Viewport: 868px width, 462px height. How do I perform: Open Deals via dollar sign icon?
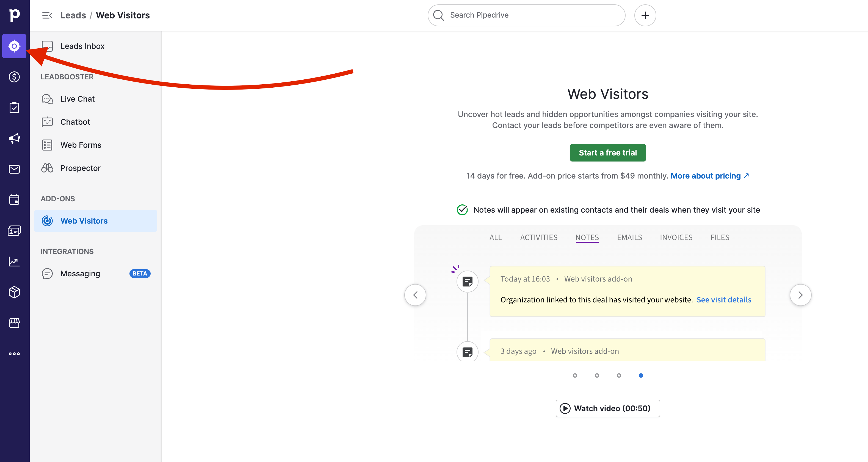click(x=14, y=77)
